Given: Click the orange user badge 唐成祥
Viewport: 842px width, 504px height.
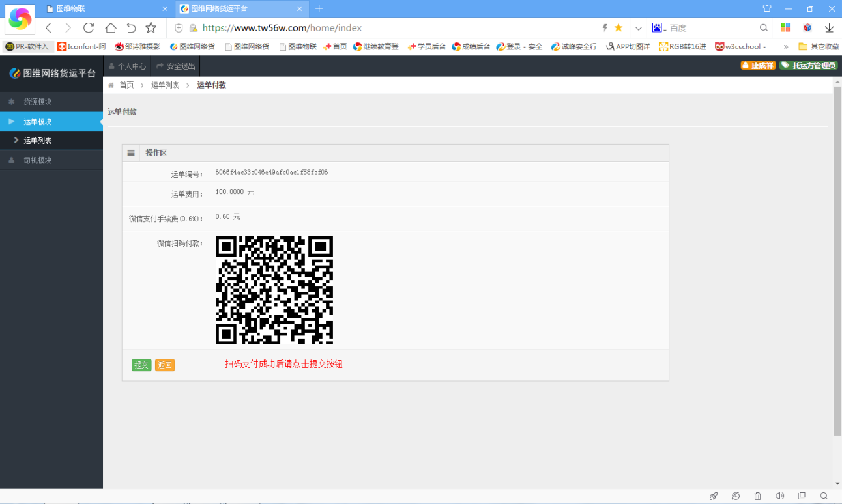Looking at the screenshot, I should (758, 65).
